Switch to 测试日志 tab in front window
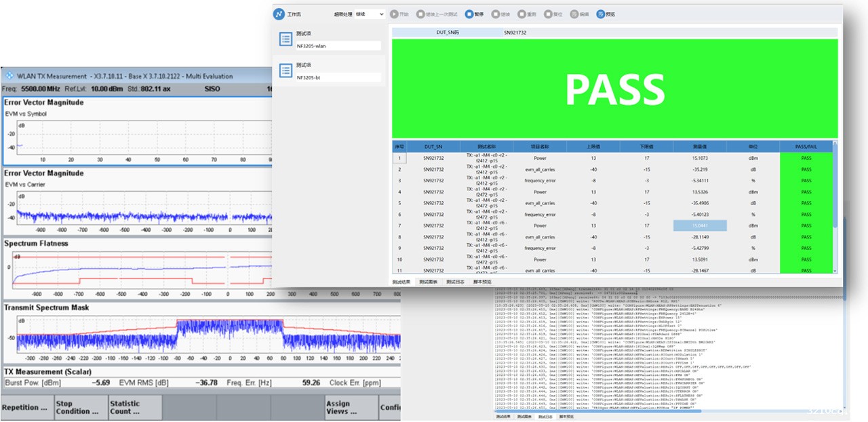 pos(454,282)
